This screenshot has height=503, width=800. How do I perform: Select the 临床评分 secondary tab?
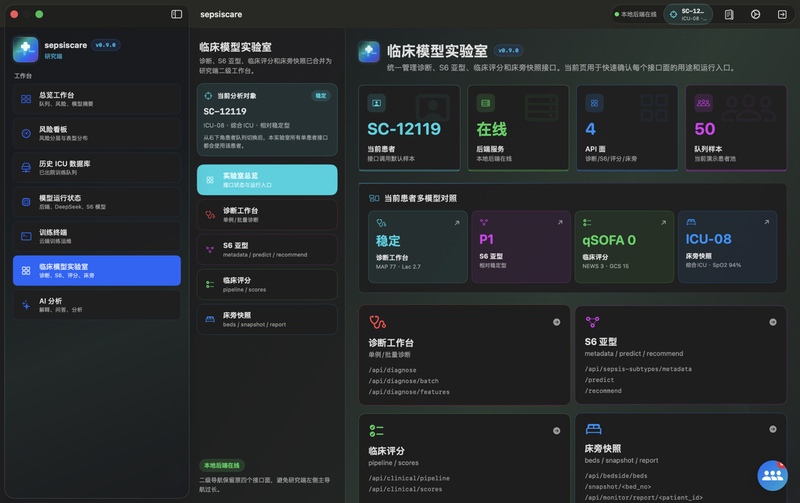267,284
